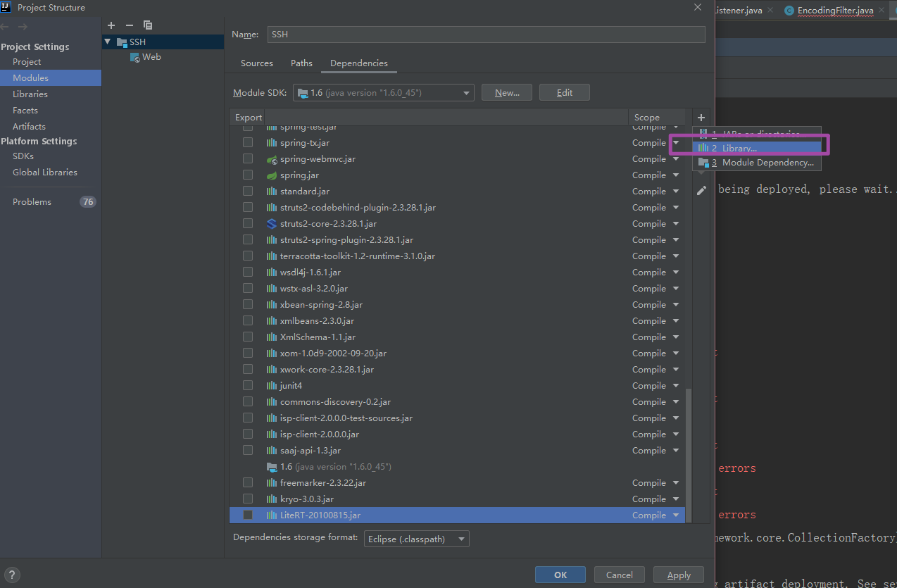Choose Module Dependency... from the popup menu
Screen dimensions: 897x588
[758, 163]
